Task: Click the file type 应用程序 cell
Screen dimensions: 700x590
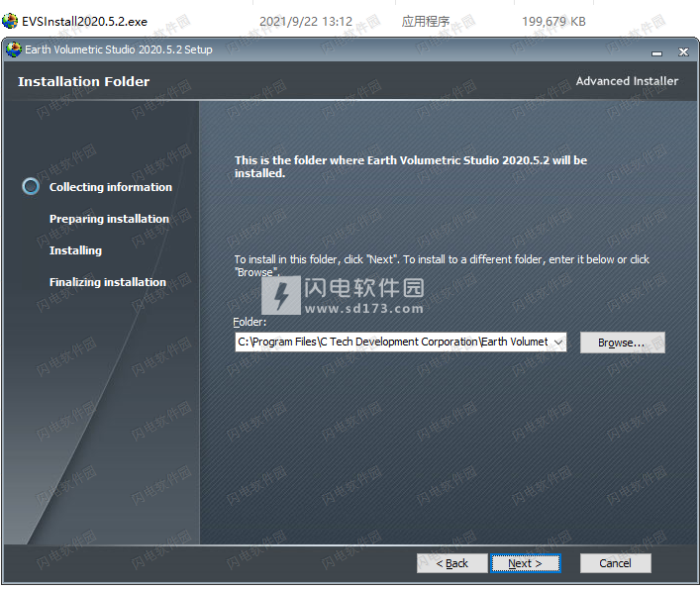Action: (426, 22)
